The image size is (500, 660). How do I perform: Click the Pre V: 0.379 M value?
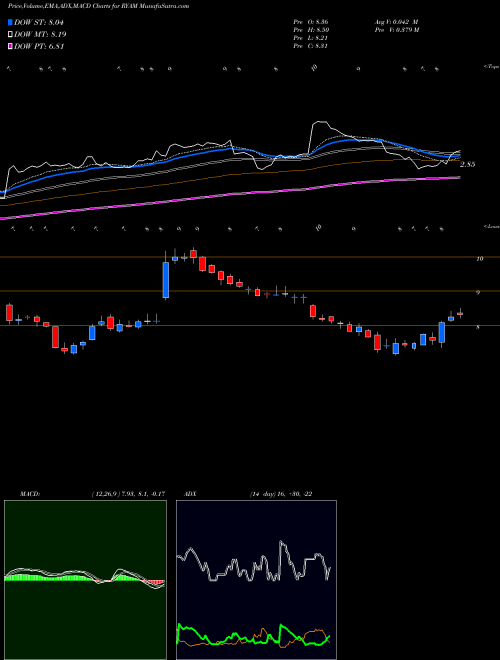coord(396,30)
